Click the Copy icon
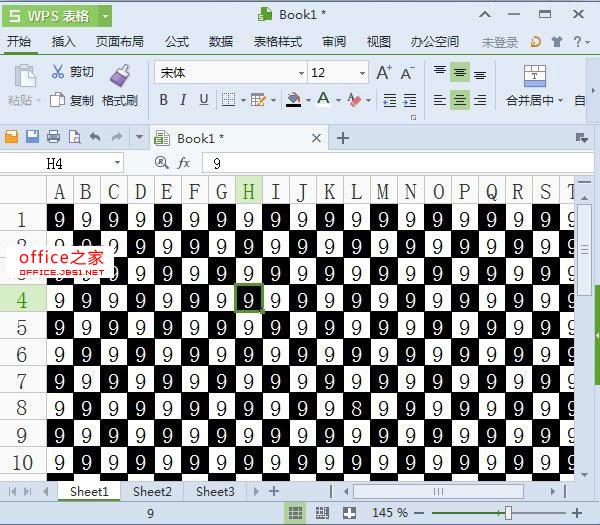This screenshot has width=600, height=525. pos(58,100)
